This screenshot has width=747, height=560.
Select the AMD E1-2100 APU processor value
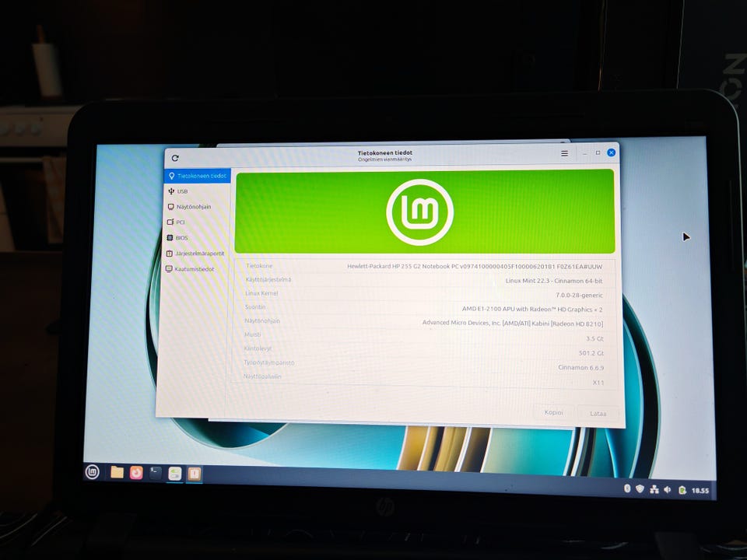pos(532,309)
